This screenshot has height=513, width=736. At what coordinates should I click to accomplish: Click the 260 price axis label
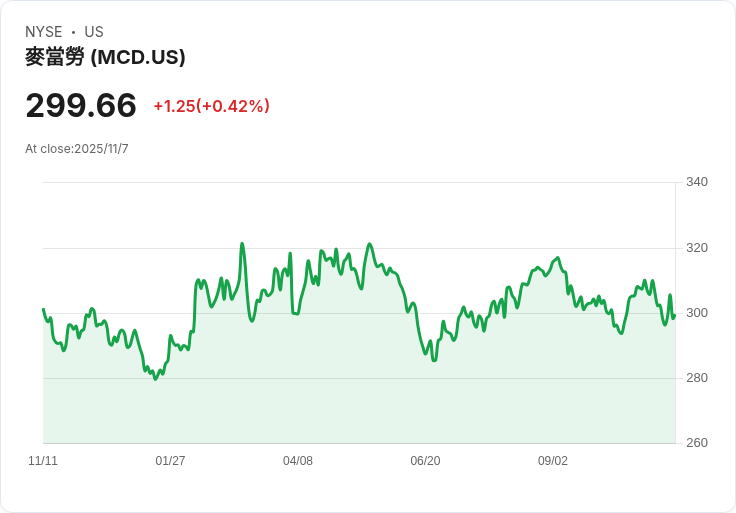(x=697, y=443)
